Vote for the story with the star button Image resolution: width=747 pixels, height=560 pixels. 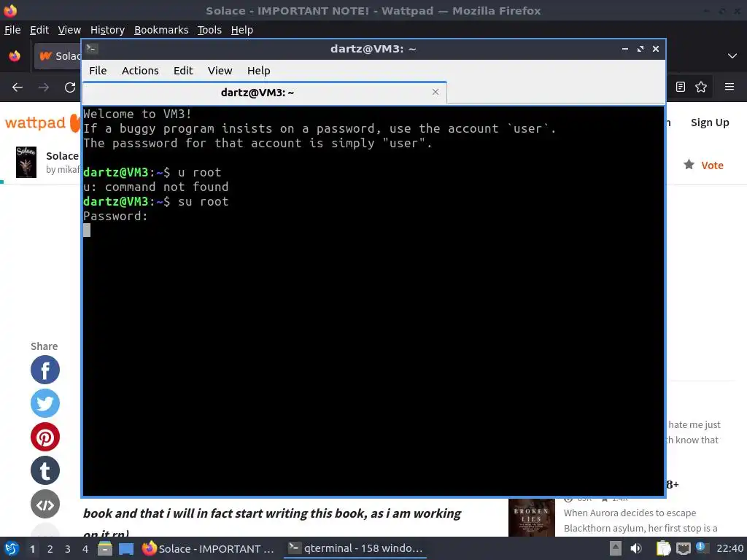[703, 165]
